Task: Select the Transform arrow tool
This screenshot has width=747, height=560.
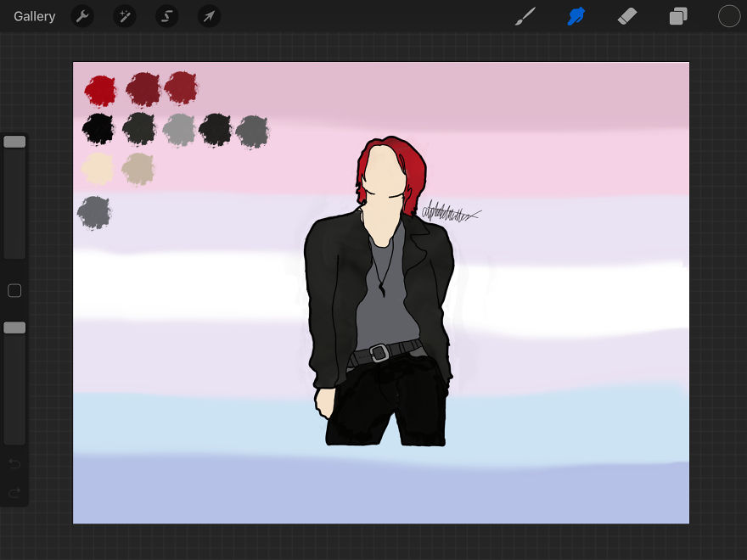Action: [209, 15]
